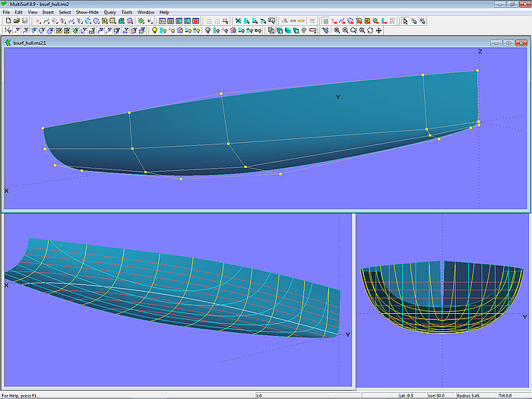The image size is (532, 399).
Task: Click the New file icon
Action: pos(7,21)
